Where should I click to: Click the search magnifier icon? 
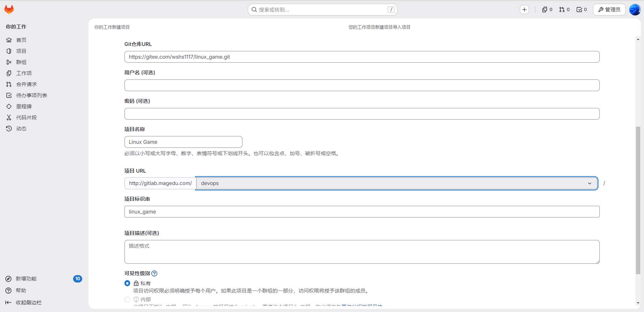coord(254,10)
